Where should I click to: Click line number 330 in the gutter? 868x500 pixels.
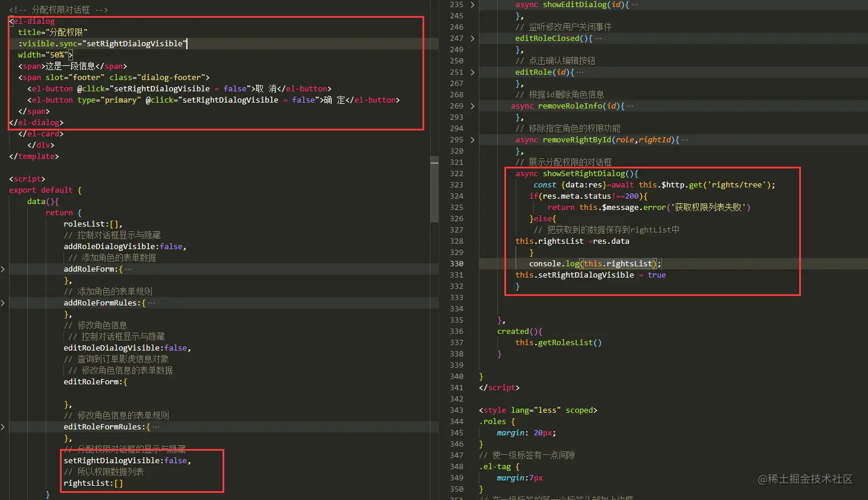[x=456, y=263]
